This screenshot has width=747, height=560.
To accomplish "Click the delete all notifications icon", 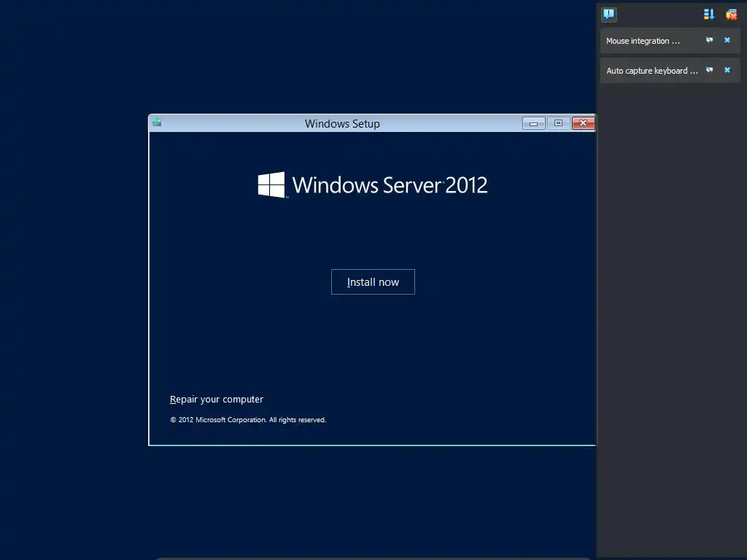I will [731, 15].
